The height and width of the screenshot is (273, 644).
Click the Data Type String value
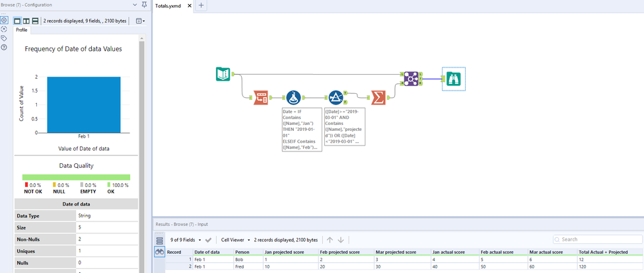(107, 215)
